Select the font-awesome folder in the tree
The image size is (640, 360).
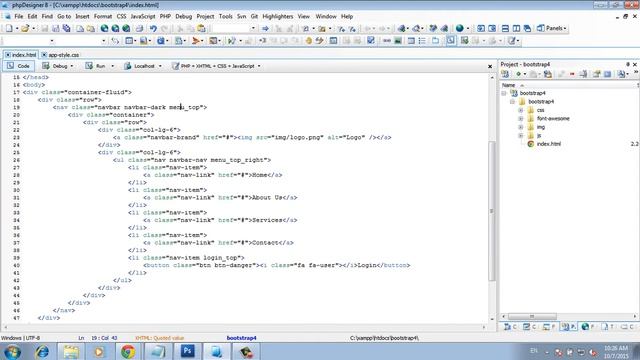click(x=553, y=118)
